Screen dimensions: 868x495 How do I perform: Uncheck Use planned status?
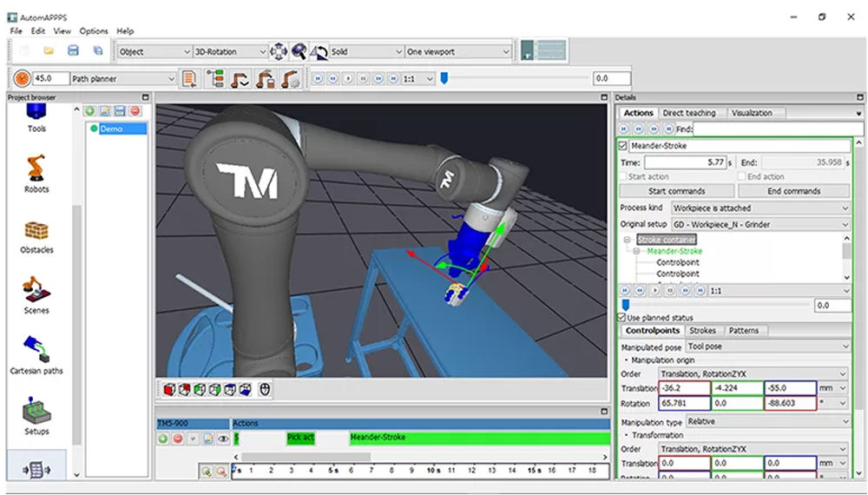pyautogui.click(x=621, y=318)
